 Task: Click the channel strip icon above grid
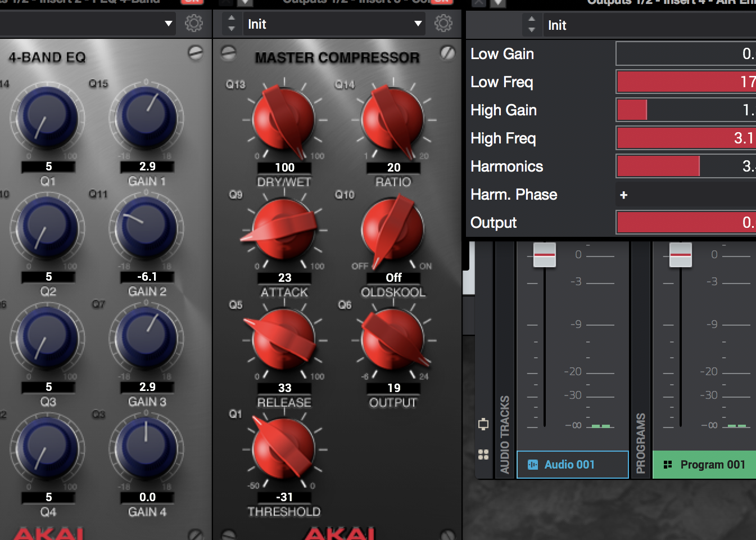pos(483,424)
